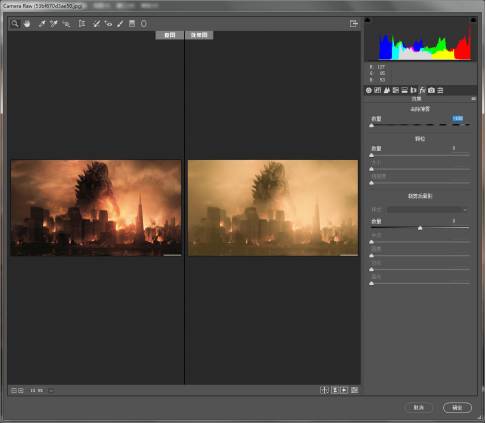Select the Adjustment Brush tool

[x=120, y=24]
